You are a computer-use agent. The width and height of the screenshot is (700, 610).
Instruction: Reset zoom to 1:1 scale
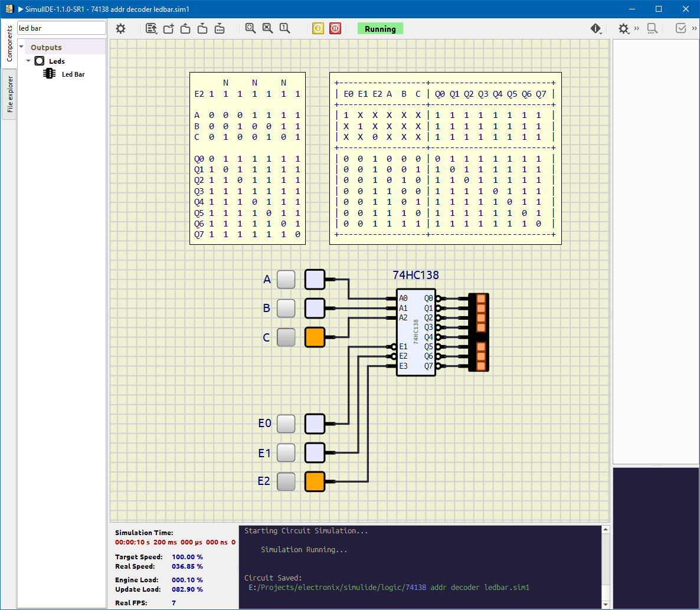tap(284, 28)
